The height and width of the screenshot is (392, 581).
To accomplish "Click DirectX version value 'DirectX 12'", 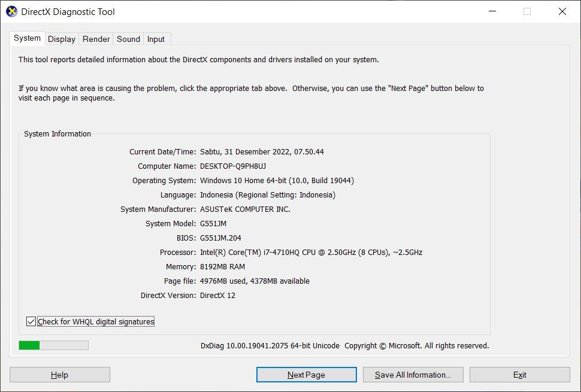I will click(217, 296).
